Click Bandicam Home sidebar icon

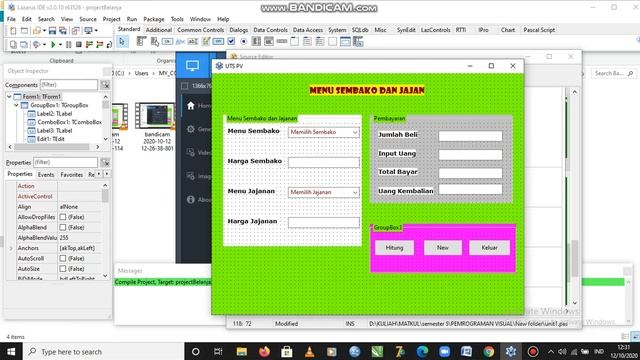(x=191, y=106)
